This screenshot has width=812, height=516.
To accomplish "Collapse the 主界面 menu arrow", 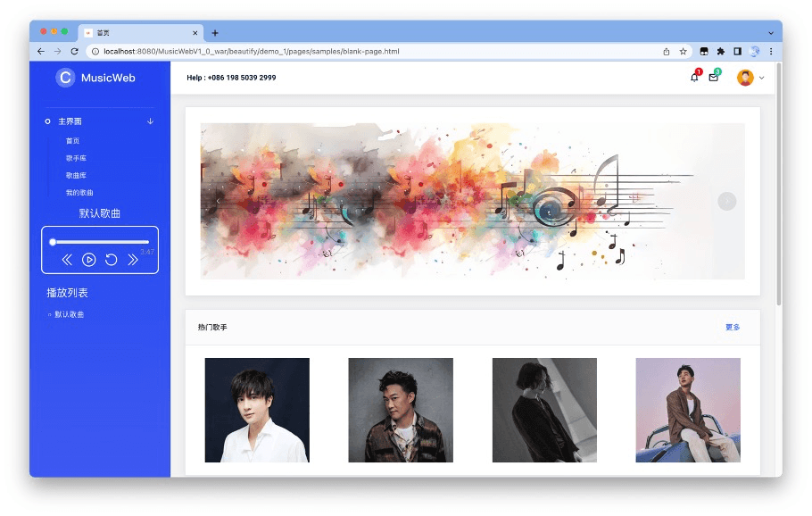I will click(x=150, y=121).
